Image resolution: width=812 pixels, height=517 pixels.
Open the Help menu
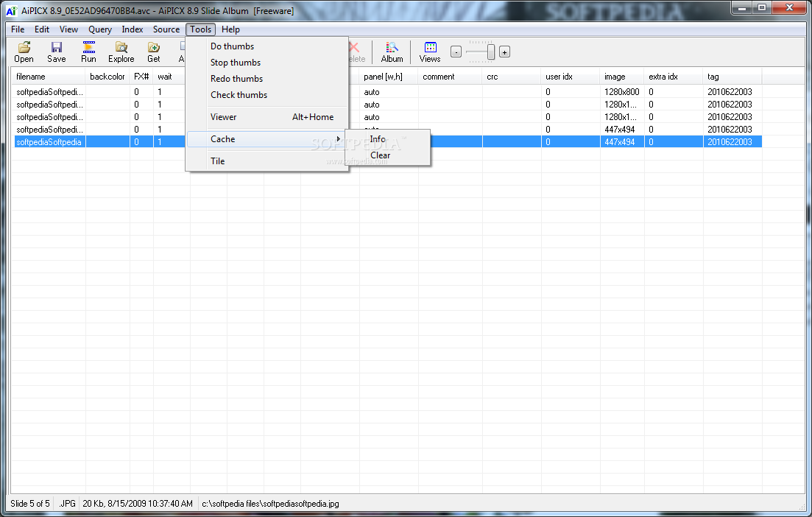pyautogui.click(x=230, y=29)
